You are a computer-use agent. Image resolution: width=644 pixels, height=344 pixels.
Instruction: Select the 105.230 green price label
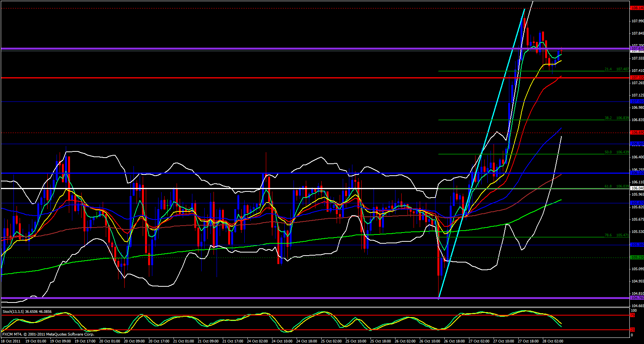[637, 258]
